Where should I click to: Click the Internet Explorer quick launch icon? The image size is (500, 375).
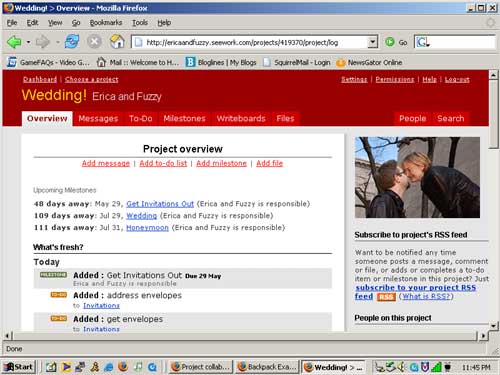(109, 367)
